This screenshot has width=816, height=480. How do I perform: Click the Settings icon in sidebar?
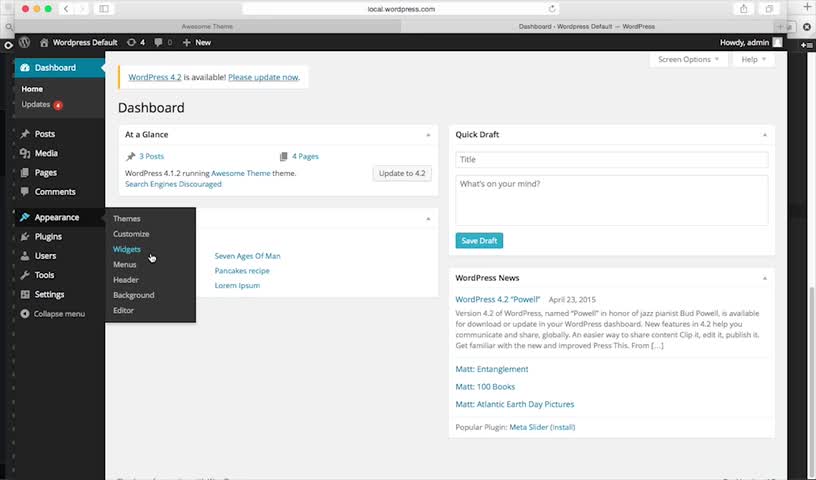pos(24,294)
